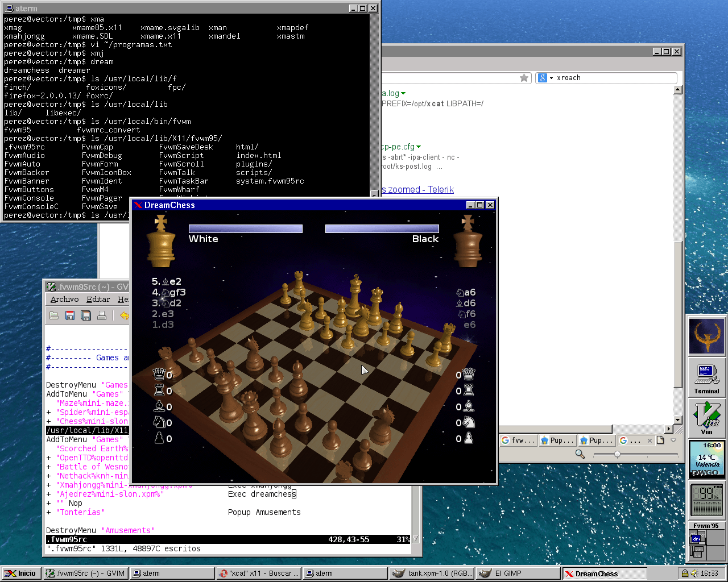This screenshot has height=582, width=728.
Task: Click the Undo arrow icon in GVim toolbar
Action: (x=124, y=315)
